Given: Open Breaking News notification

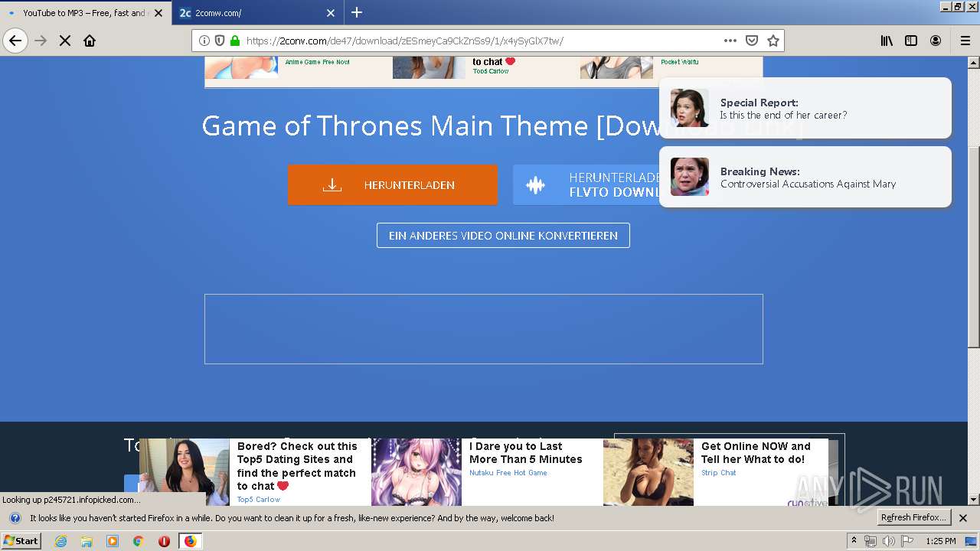Looking at the screenshot, I should coord(805,177).
